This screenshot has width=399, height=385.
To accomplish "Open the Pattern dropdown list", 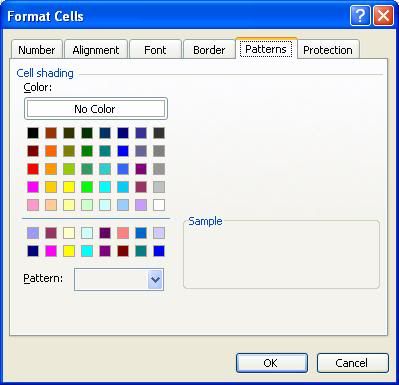I will [x=155, y=279].
